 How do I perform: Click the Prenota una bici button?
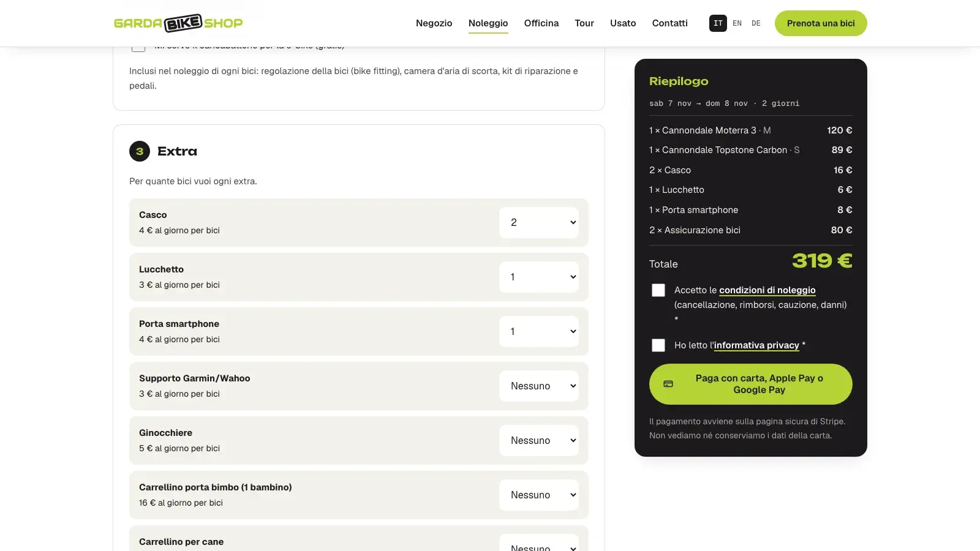tap(821, 23)
